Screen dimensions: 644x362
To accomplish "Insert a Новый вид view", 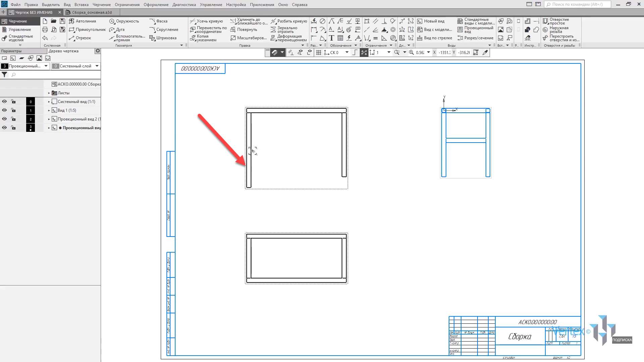I will point(431,21).
